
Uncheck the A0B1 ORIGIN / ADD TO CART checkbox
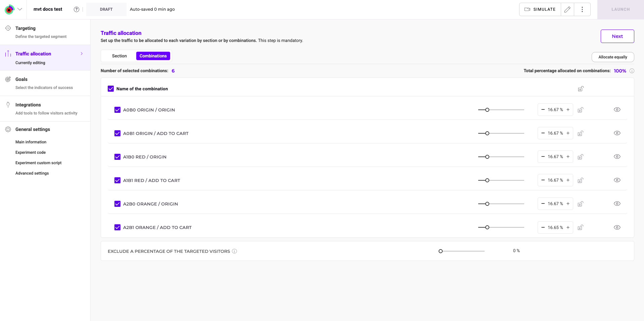pos(117,133)
